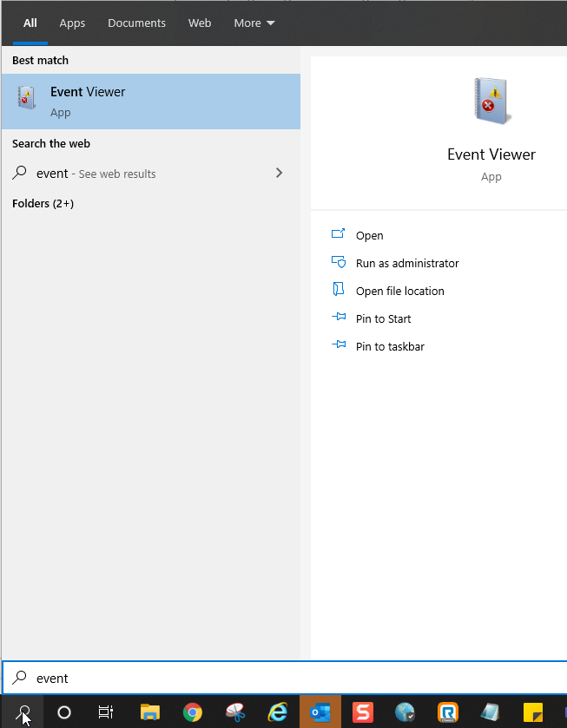Open Event Viewer best match result
The image size is (567, 728).
pos(151,102)
